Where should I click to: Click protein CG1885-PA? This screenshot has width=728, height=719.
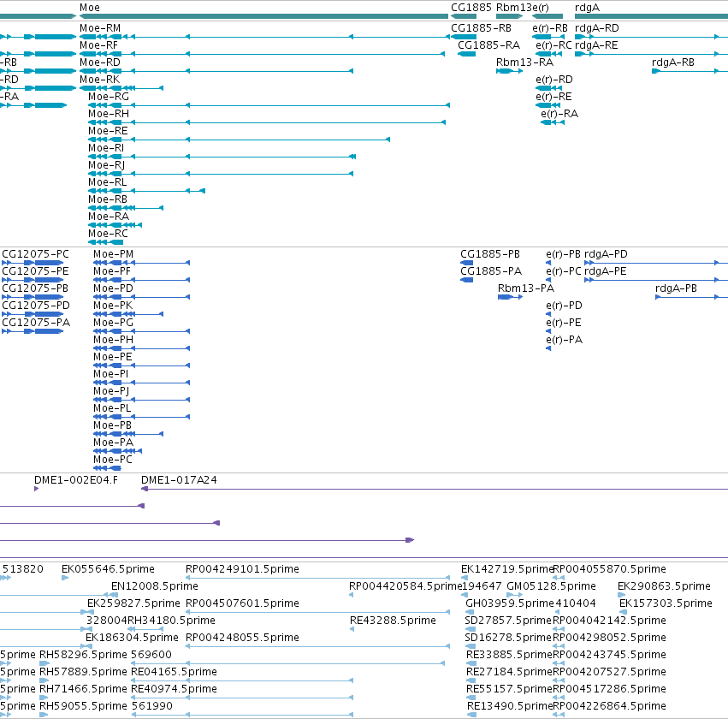pyautogui.click(x=491, y=271)
